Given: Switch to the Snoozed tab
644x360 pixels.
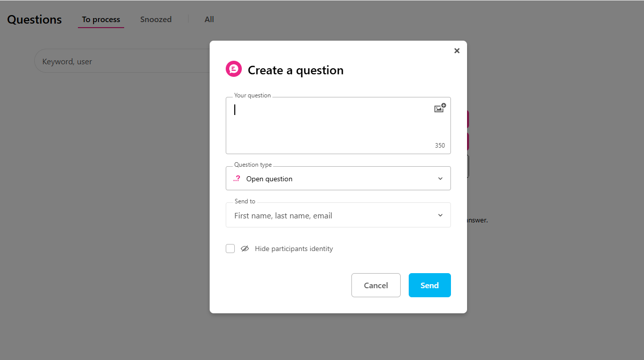Looking at the screenshot, I should [156, 20].
